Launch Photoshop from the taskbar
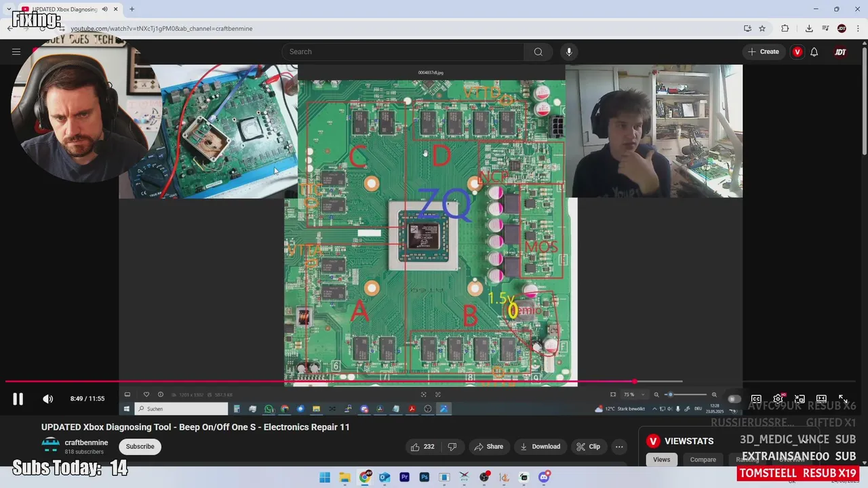868x488 pixels. click(x=425, y=477)
